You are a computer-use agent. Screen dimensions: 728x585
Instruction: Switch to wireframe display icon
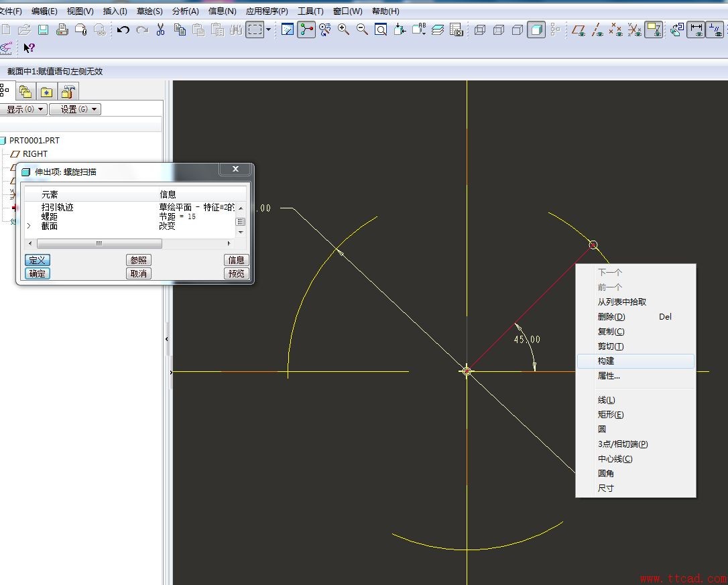480,29
